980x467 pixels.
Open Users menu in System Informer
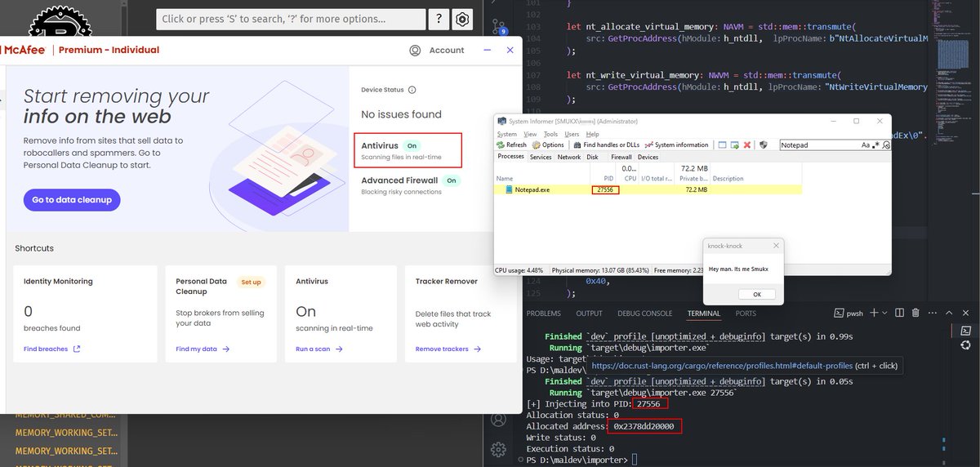point(572,134)
